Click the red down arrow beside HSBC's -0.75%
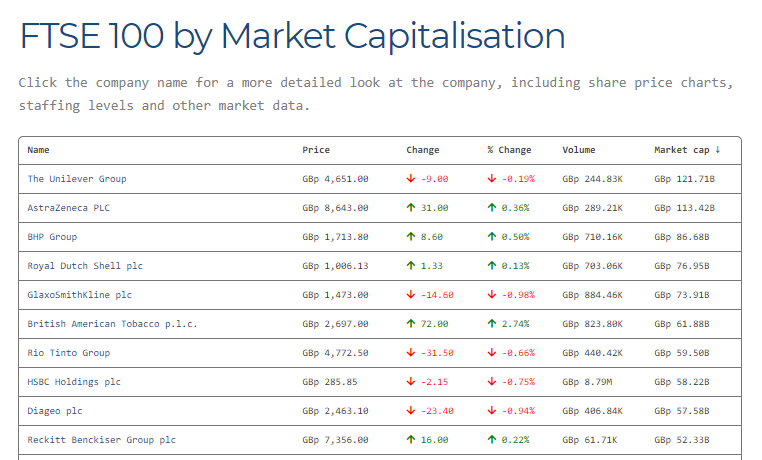This screenshot has width=762, height=460. pyautogui.click(x=492, y=382)
